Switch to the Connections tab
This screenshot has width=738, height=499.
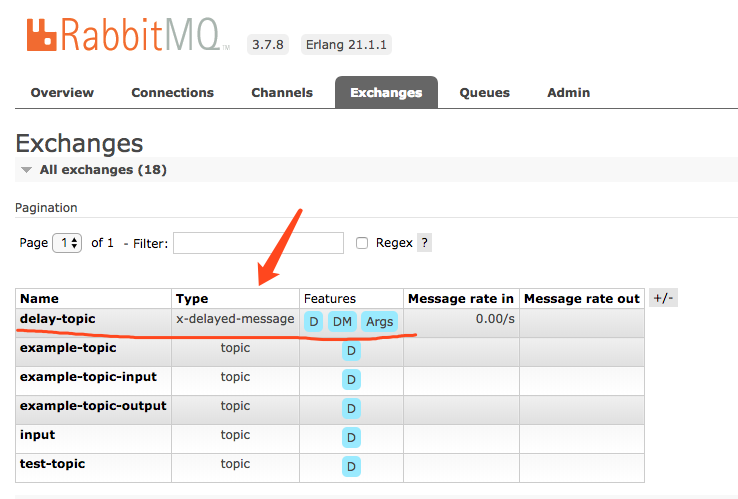(x=173, y=93)
